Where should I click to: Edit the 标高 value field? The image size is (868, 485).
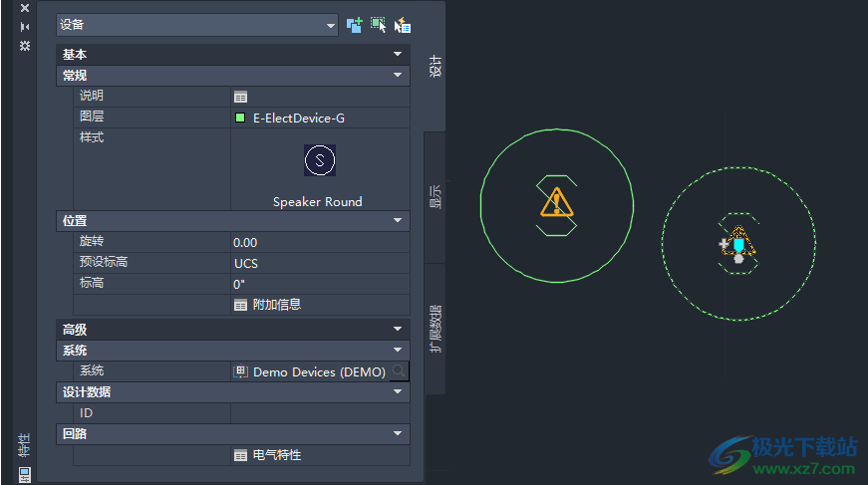tap(320, 284)
